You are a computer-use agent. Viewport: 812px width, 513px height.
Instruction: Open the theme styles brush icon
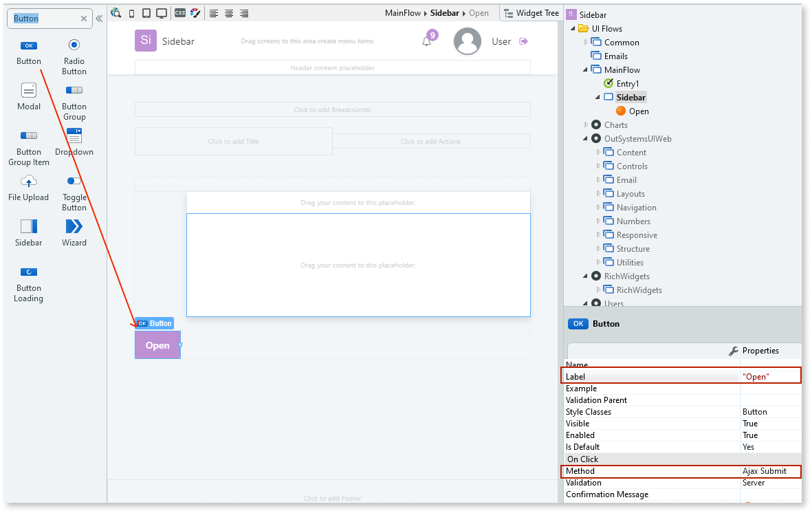coord(195,12)
